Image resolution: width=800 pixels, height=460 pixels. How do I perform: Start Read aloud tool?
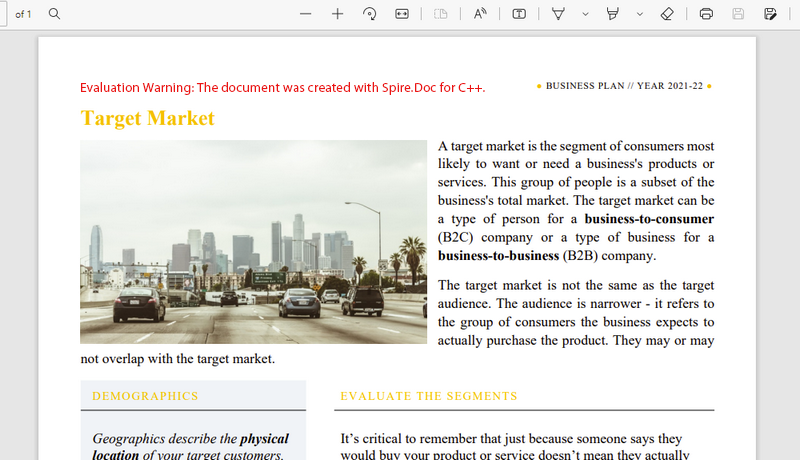(480, 14)
